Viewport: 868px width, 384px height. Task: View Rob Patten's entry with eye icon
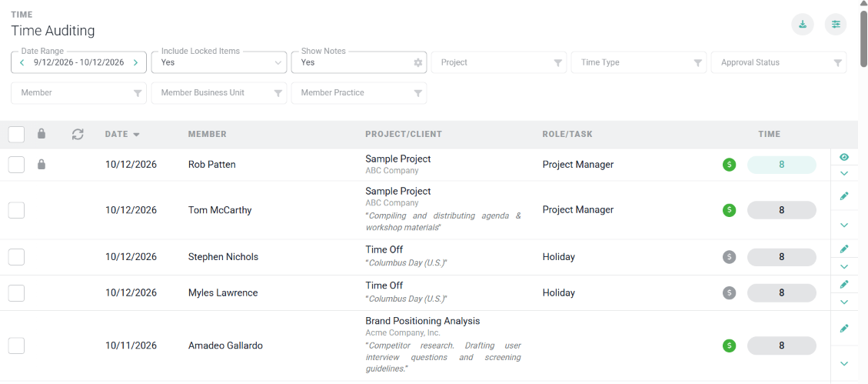click(x=843, y=157)
